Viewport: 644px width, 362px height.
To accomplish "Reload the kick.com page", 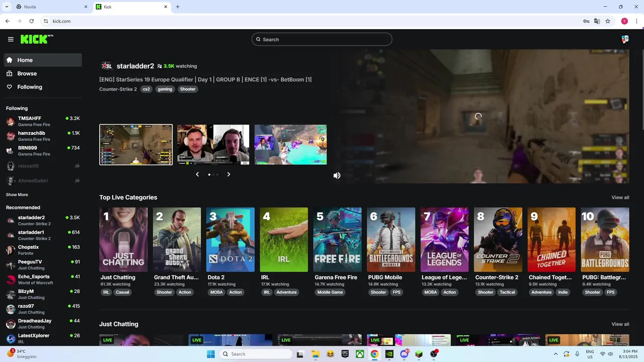I will click(31, 21).
